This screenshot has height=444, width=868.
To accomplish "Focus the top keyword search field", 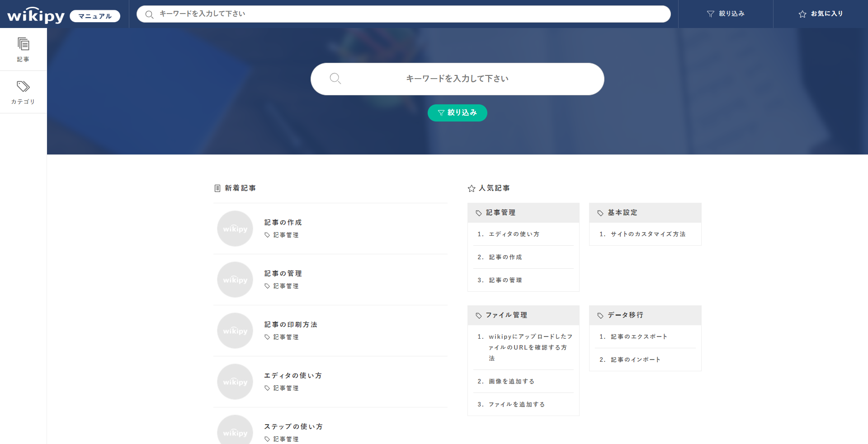I will tap(407, 14).
